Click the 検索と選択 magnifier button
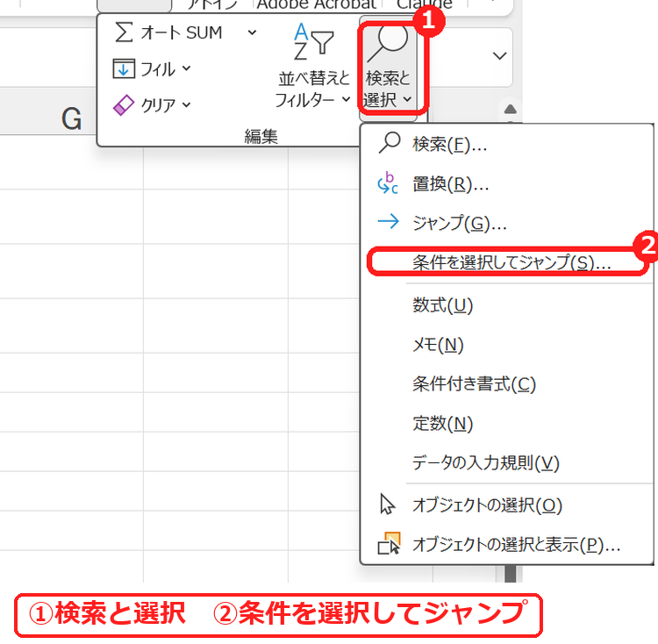The height and width of the screenshot is (644, 658). [x=388, y=68]
